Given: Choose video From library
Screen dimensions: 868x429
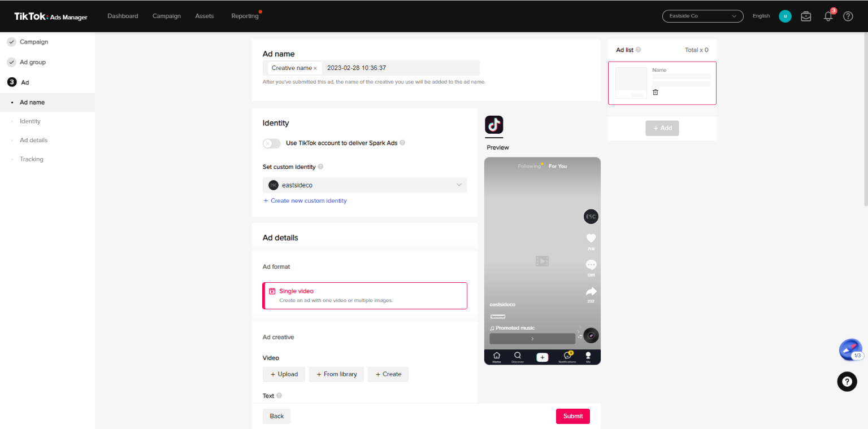Looking at the screenshot, I should point(336,374).
